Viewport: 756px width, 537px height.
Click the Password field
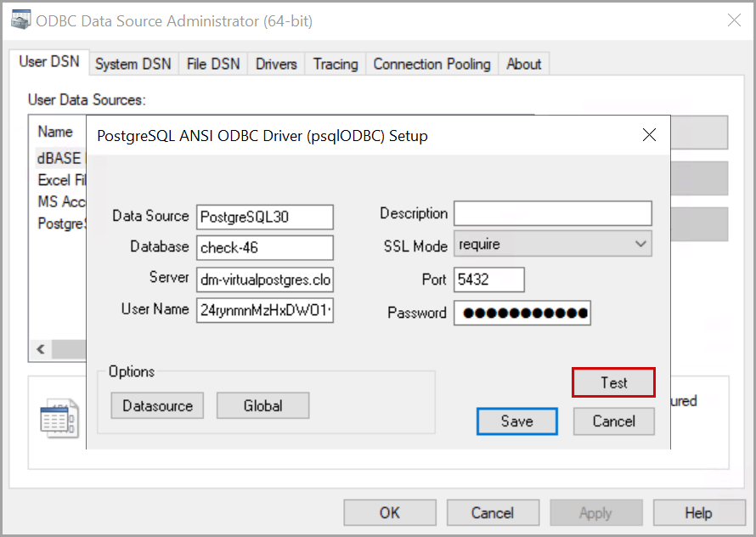[x=522, y=313]
